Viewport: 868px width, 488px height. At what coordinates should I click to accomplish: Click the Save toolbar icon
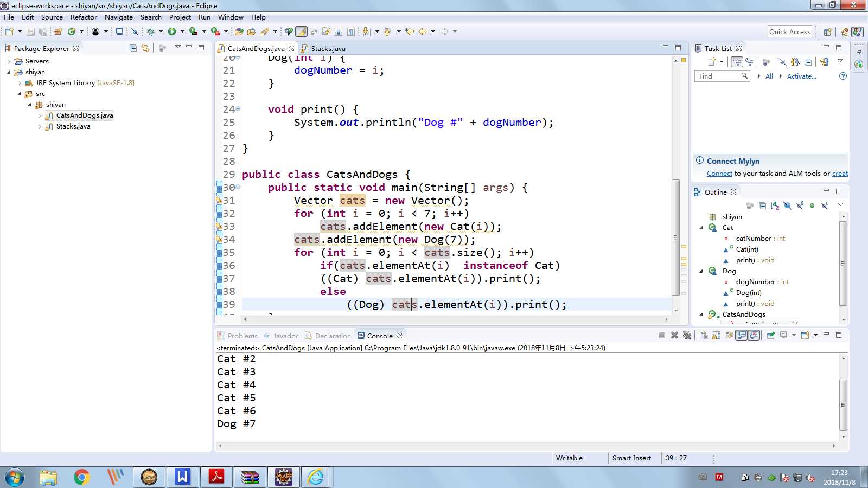click(30, 31)
